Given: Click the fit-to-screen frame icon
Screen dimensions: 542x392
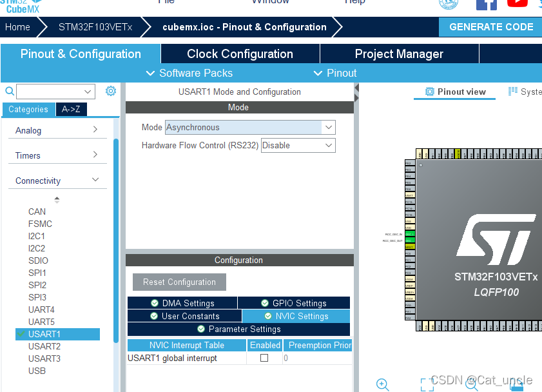Looking at the screenshot, I should click(427, 385).
